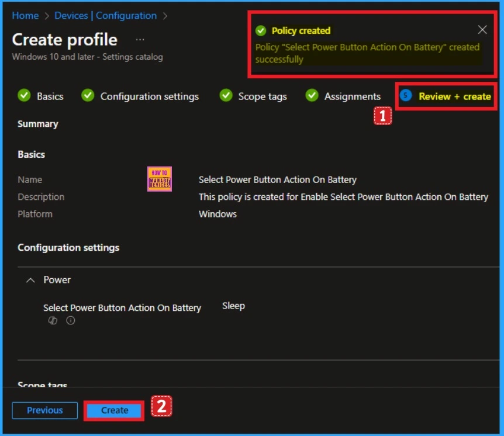The height and width of the screenshot is (436, 504).
Task: Navigate to the Home breadcrumb
Action: pyautogui.click(x=25, y=15)
